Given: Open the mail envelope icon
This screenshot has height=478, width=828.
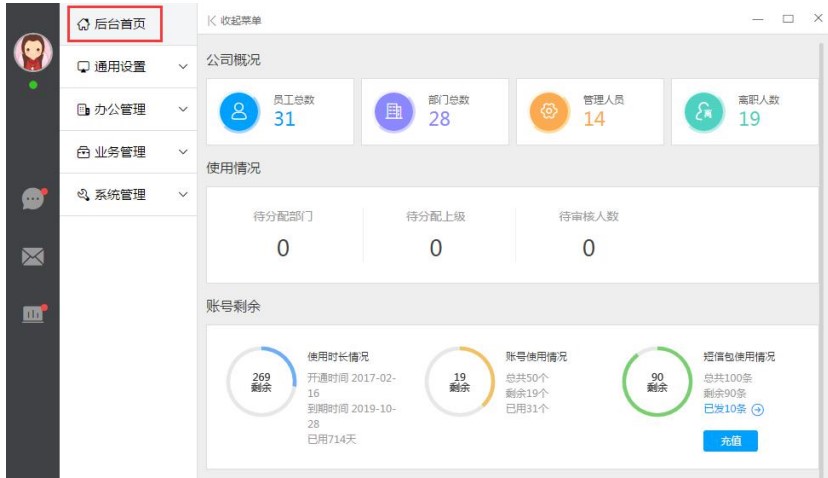Looking at the screenshot, I should 33,257.
